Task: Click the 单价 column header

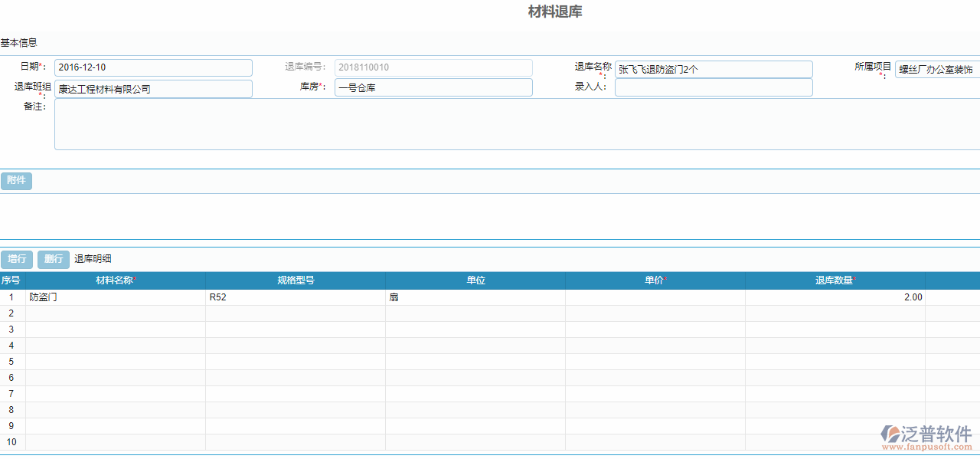Action: pos(655,280)
